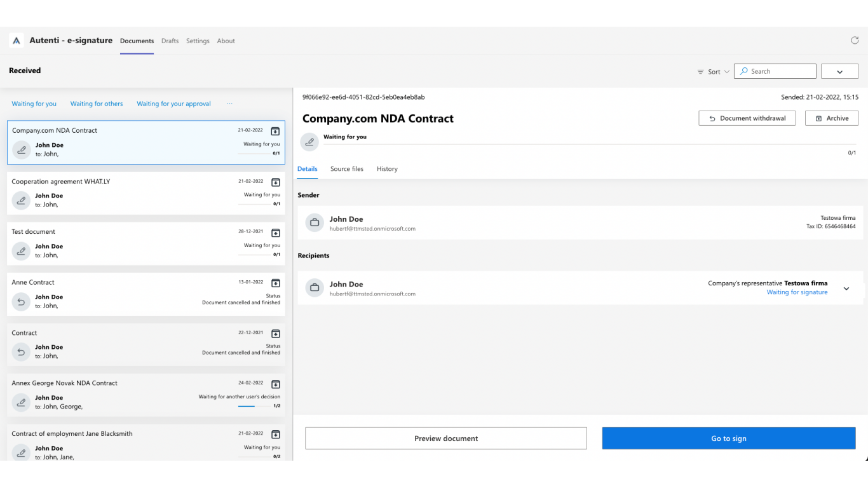This screenshot has height=488, width=868.
Task: Click the Anne Contract title
Action: pos(33,282)
